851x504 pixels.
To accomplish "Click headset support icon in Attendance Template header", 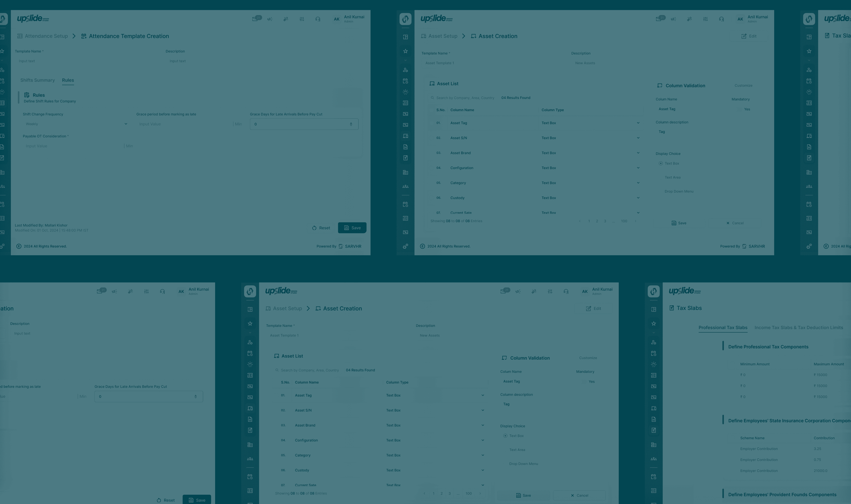I will (x=318, y=19).
